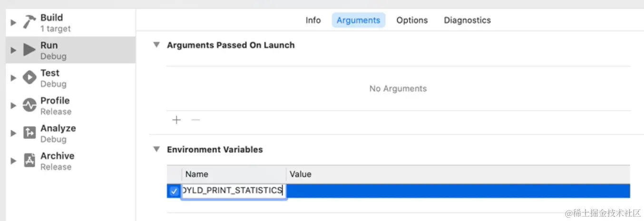Viewport: 644px width, 221px height.
Task: Expand the Build action disclosure triangle
Action: (x=13, y=22)
